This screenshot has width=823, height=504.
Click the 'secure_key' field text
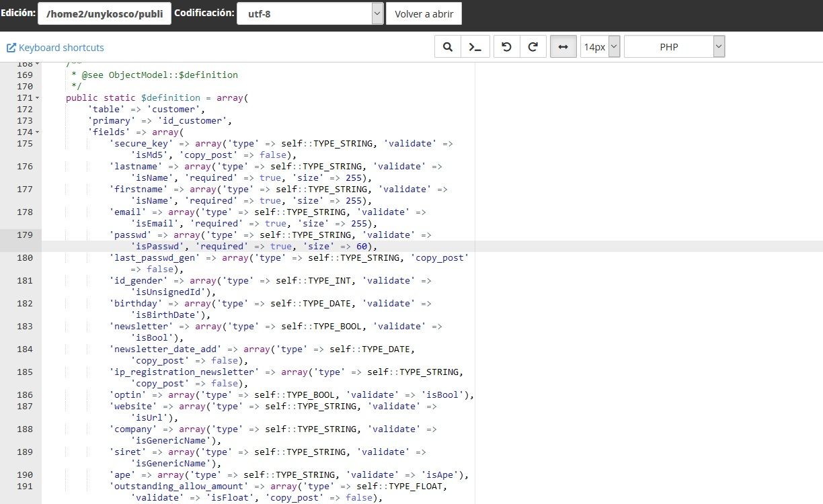(141, 144)
